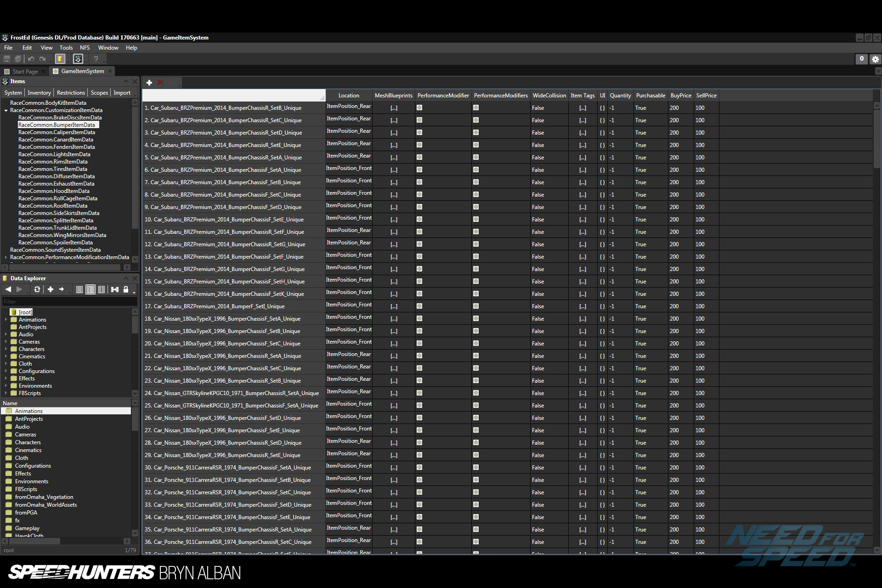Click the Data Explorer cylinder toolbar icon
The height and width of the screenshot is (588, 882).
tap(60, 59)
